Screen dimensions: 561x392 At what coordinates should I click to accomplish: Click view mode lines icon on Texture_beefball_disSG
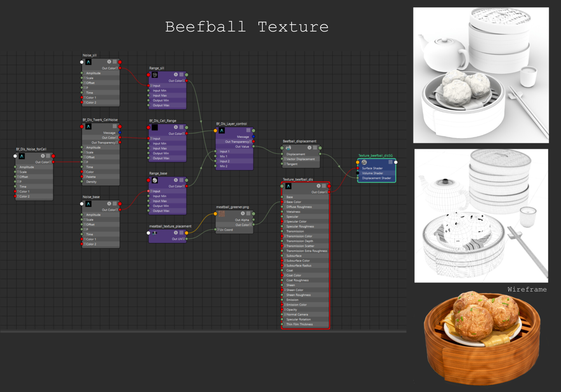tap(390, 162)
